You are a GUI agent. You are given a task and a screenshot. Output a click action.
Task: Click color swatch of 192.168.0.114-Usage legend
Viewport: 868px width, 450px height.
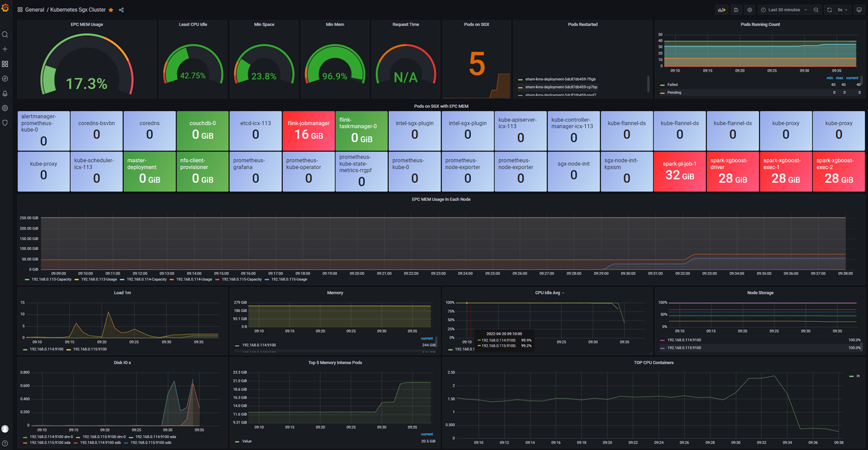(x=172, y=279)
